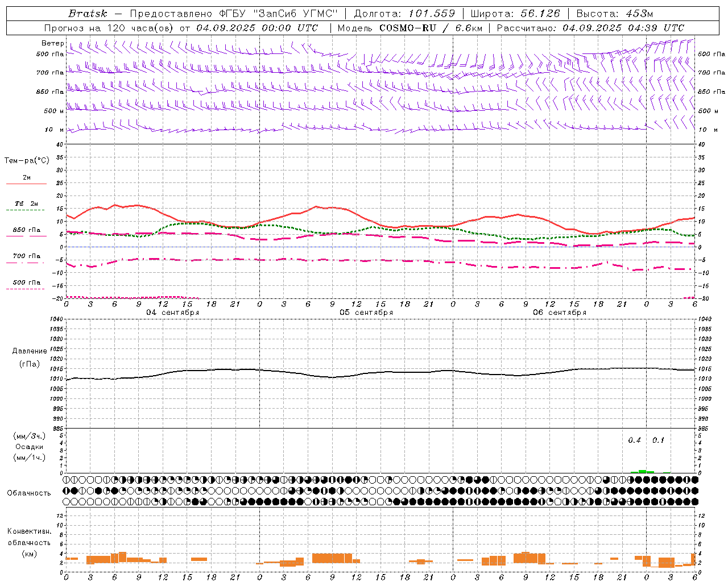Click the "Облачность" cloud cover label
This screenshot has height=582, width=728.
(29, 493)
